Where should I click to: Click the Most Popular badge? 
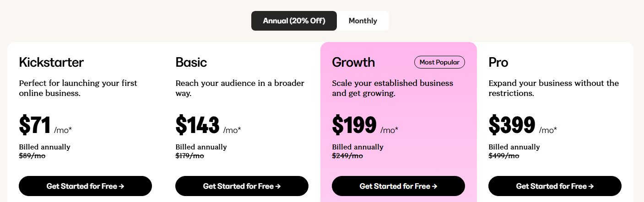pyautogui.click(x=439, y=62)
